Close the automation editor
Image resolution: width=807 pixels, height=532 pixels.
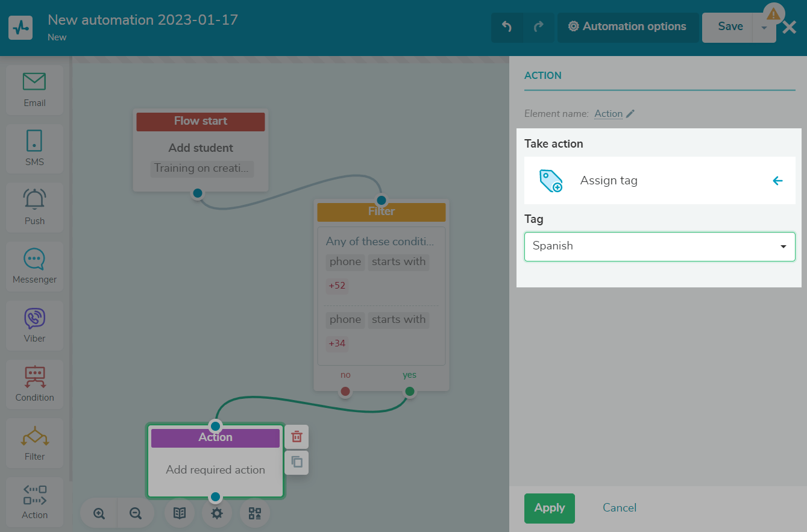789,27
